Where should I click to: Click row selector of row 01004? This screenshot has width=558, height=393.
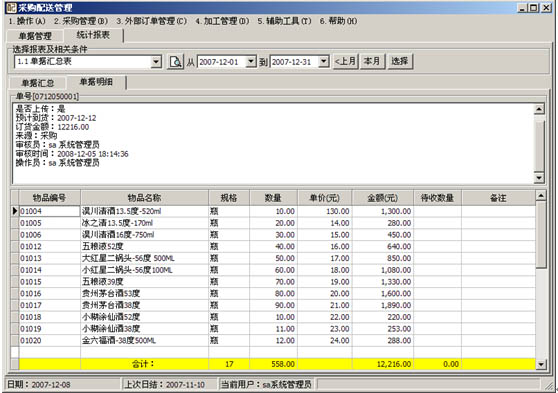(15, 211)
